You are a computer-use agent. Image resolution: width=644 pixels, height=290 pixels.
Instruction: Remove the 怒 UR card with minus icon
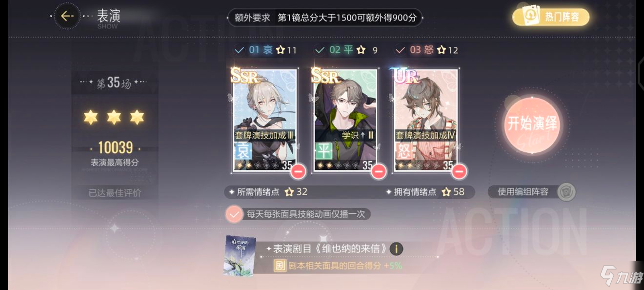click(x=459, y=171)
